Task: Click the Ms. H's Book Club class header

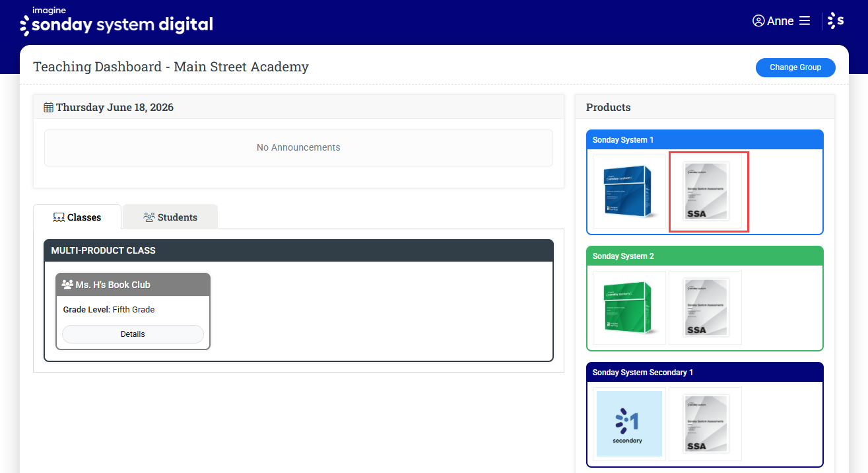Action: [133, 285]
